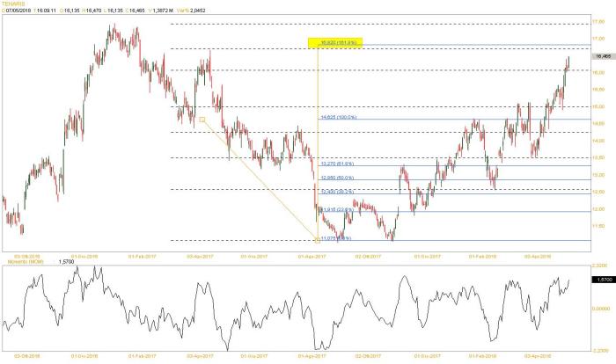Click the Var% value 2,0452

tap(198, 11)
